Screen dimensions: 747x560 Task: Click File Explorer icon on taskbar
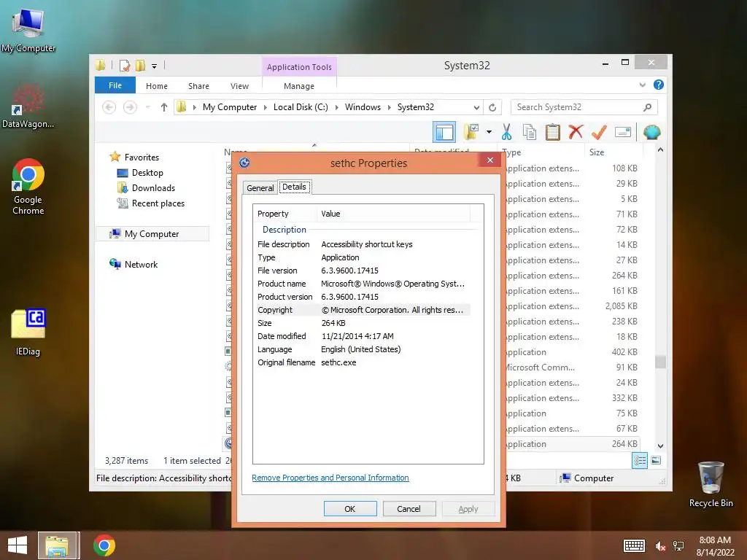57,545
